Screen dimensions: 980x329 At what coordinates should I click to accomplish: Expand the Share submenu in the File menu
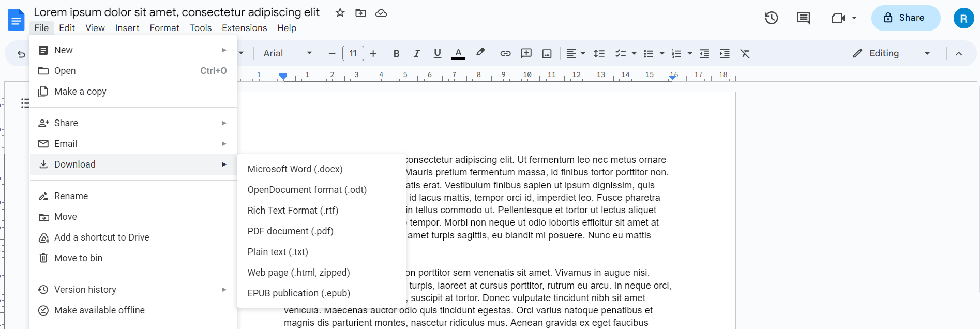[x=133, y=123]
